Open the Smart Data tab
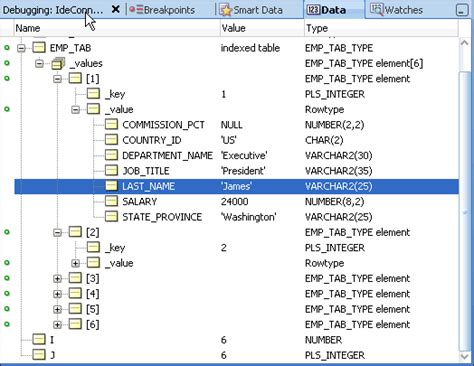Screen dimensions: 474x366 251,10
